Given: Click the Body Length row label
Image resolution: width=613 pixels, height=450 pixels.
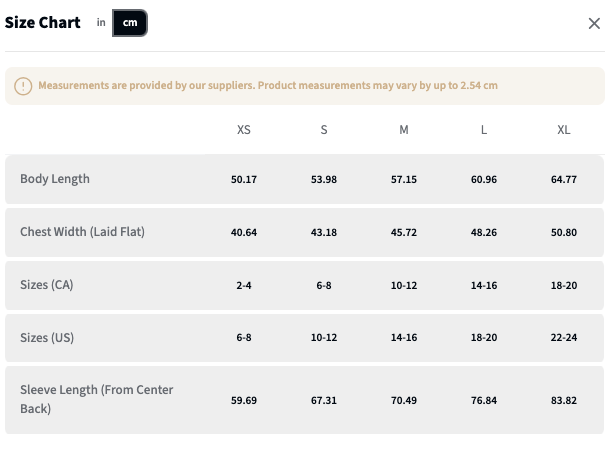Looking at the screenshot, I should pos(55,179).
